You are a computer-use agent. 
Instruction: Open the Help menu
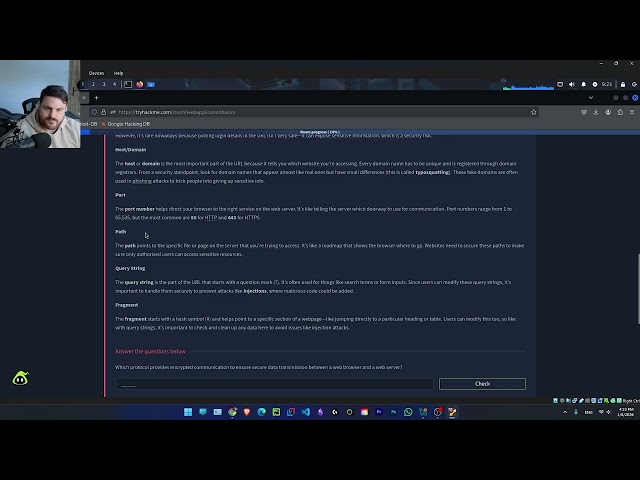click(x=118, y=73)
